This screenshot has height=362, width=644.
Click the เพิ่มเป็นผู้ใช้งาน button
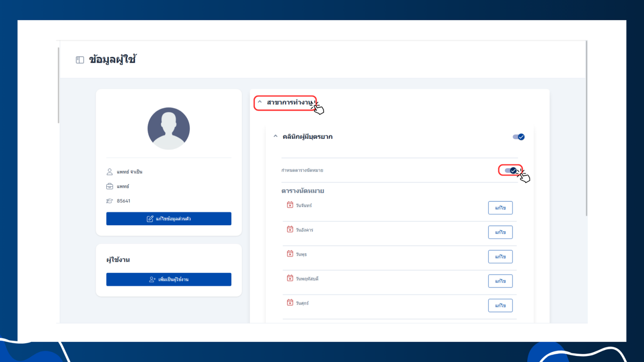coord(169,279)
